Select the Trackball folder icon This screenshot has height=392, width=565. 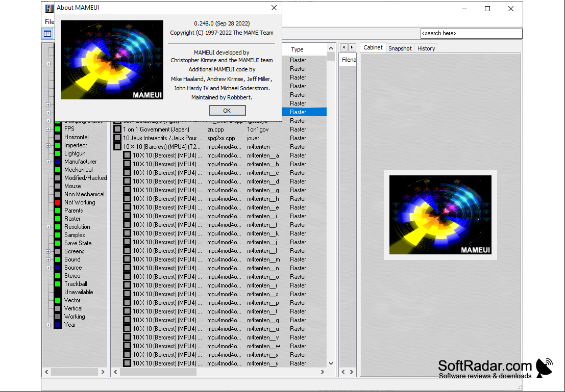click(x=58, y=284)
